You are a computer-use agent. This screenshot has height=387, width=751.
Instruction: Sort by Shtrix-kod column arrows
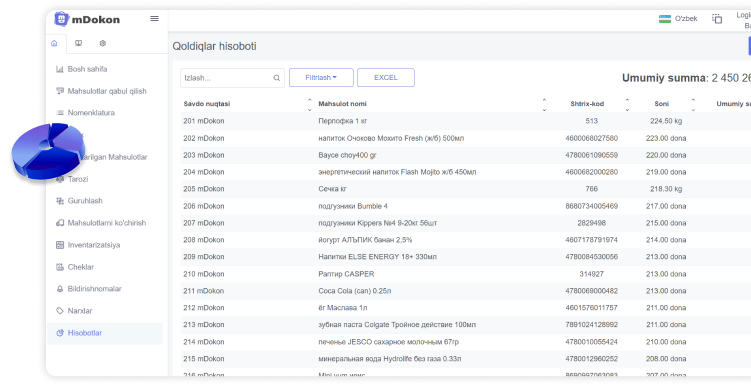point(627,104)
